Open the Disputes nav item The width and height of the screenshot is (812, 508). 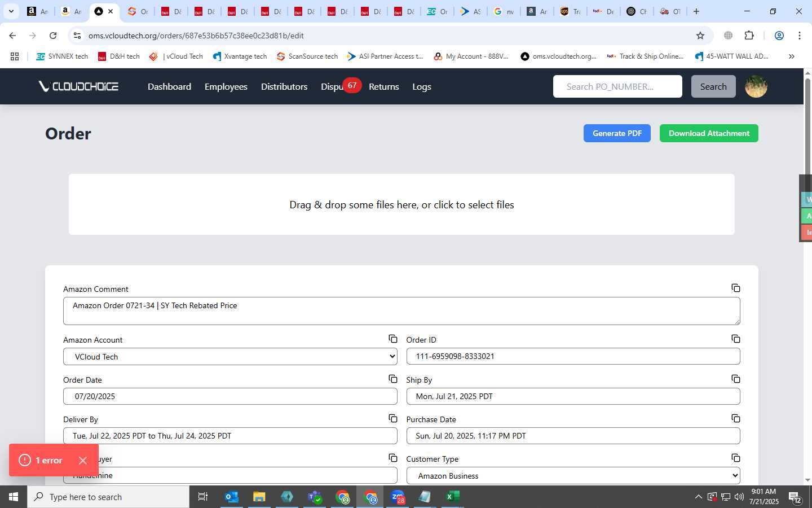point(332,86)
